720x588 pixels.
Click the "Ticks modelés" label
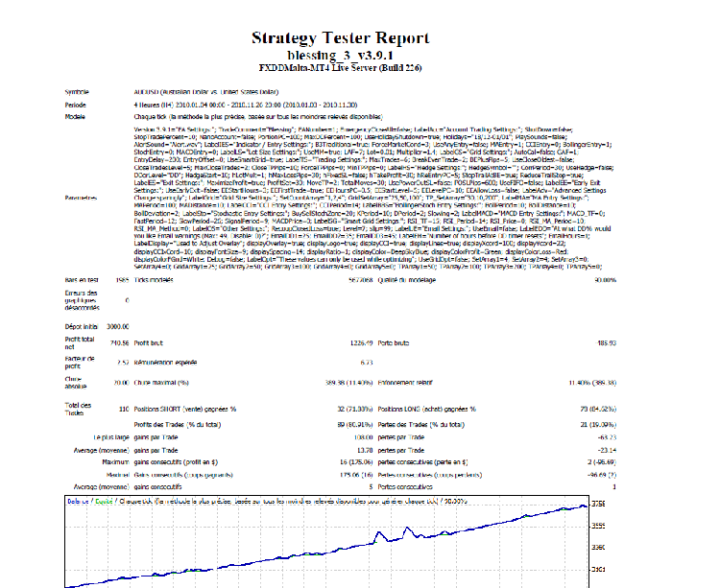[154, 280]
